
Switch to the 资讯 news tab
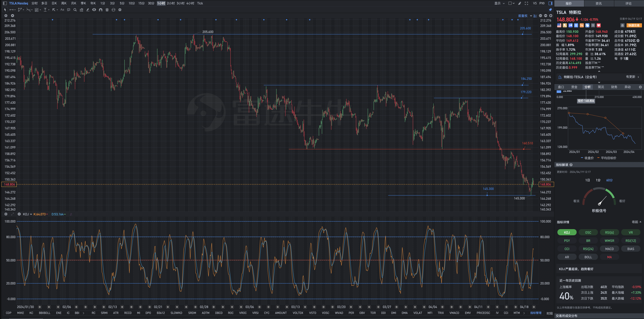(x=599, y=3)
